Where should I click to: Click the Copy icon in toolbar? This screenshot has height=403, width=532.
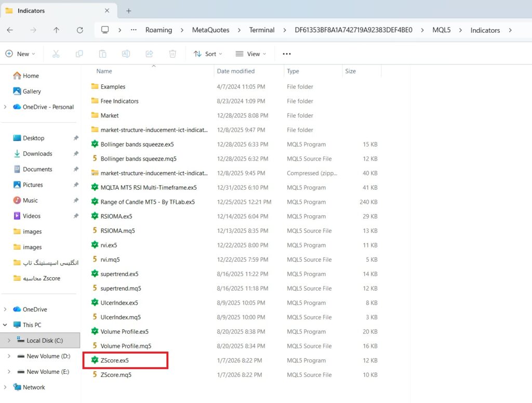tap(79, 54)
